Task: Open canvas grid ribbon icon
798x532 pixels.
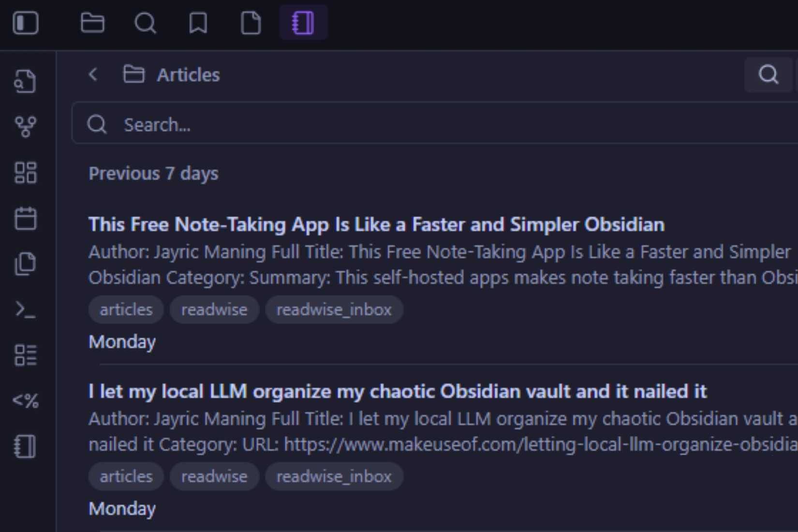Action: pos(25,173)
